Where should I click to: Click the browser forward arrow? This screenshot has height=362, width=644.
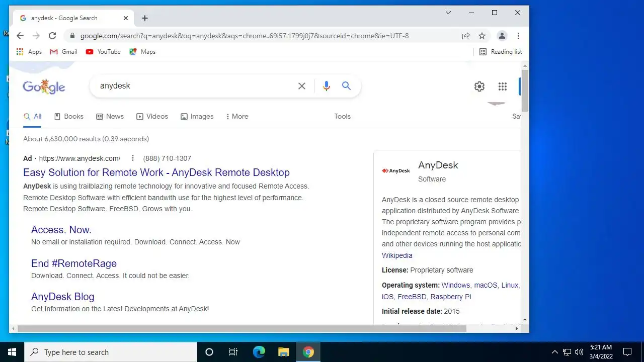click(x=36, y=36)
